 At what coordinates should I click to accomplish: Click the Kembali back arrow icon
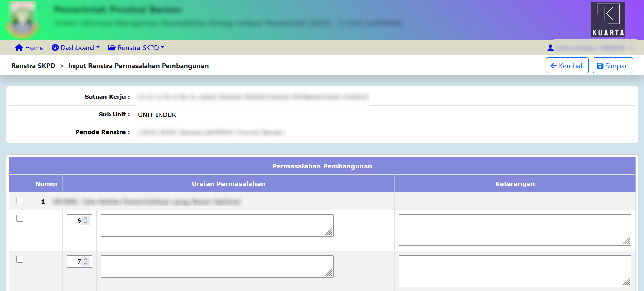[x=554, y=66]
